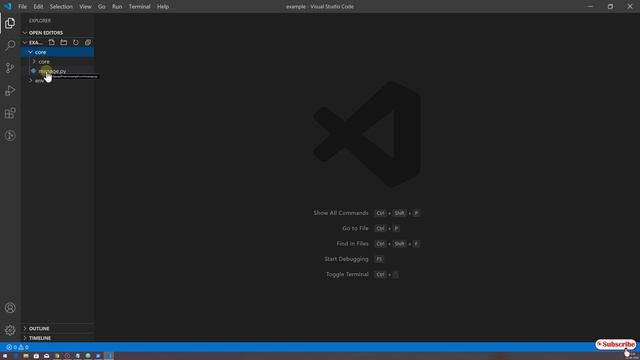Click the Find in Files hint text

[352, 244]
